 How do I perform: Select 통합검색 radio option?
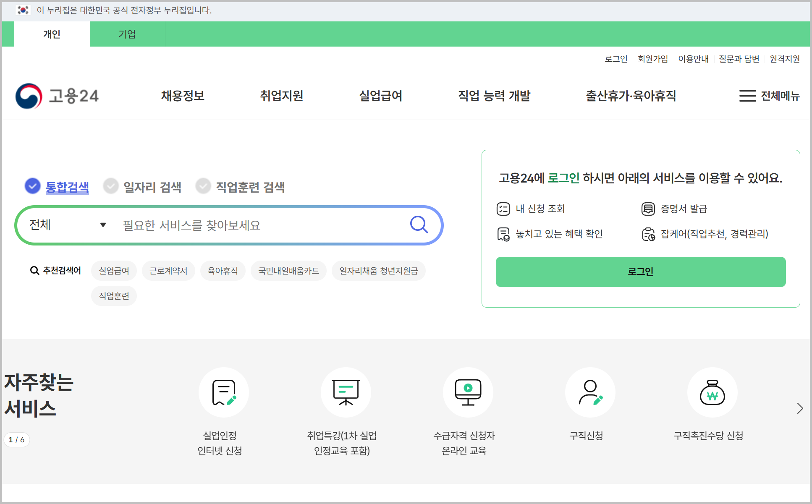[x=33, y=186]
